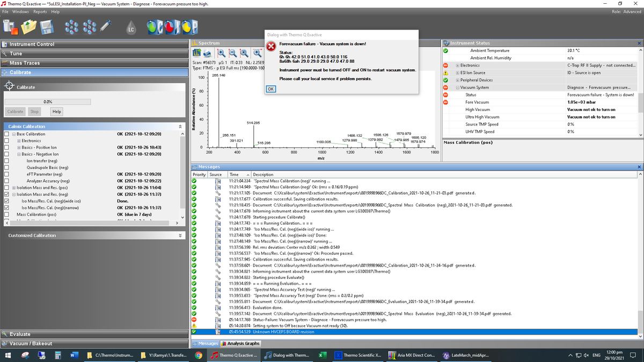Click the Help button under Calibrate
The image size is (644, 362).
point(56,112)
